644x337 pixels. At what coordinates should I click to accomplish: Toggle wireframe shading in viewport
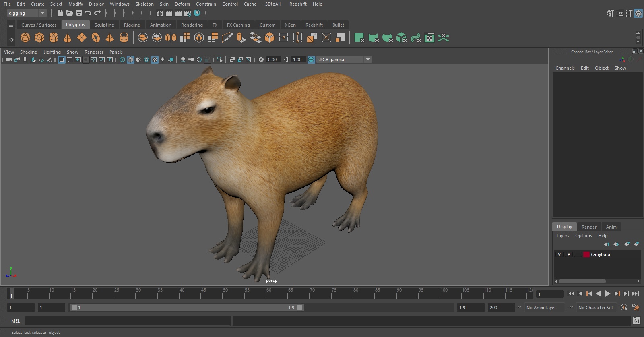[122, 60]
